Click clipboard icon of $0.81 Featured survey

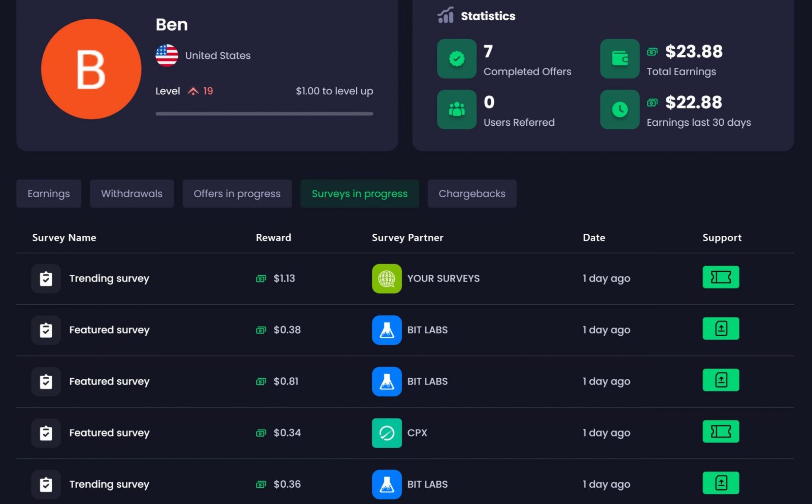coord(46,382)
